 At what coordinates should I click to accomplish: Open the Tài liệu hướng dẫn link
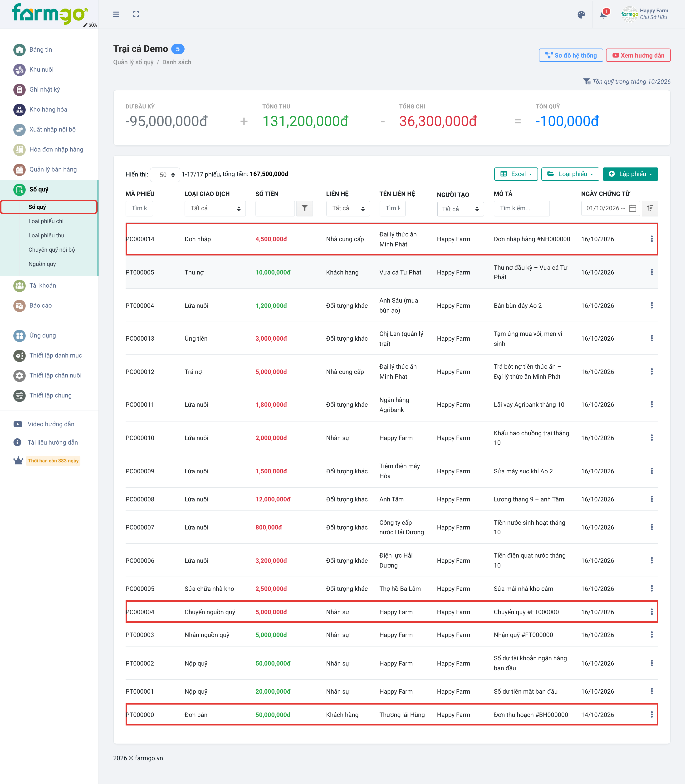pos(46,443)
